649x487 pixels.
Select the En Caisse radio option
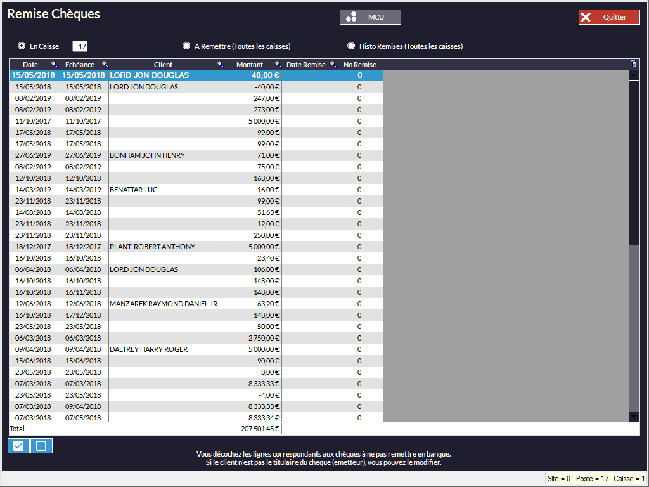click(x=22, y=46)
